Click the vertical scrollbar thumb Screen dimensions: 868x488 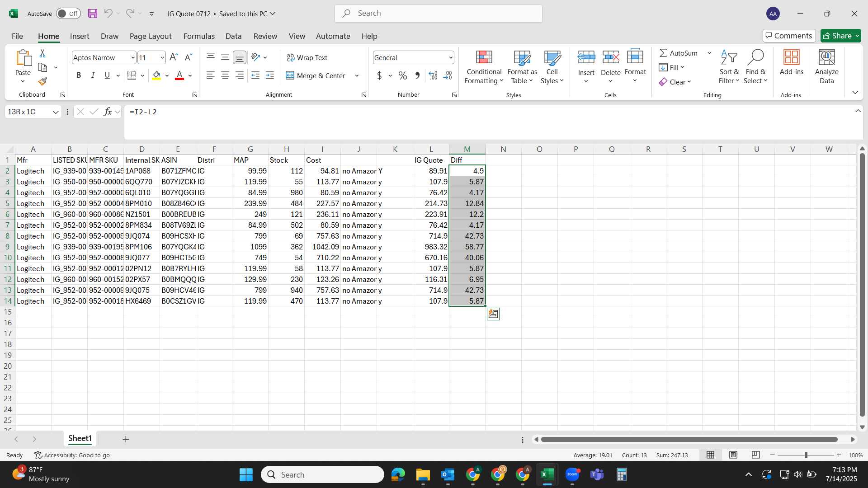click(x=862, y=285)
